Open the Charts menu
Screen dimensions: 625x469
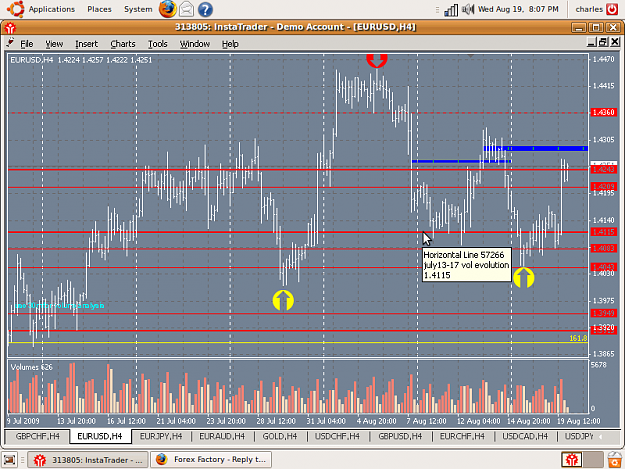click(x=123, y=44)
